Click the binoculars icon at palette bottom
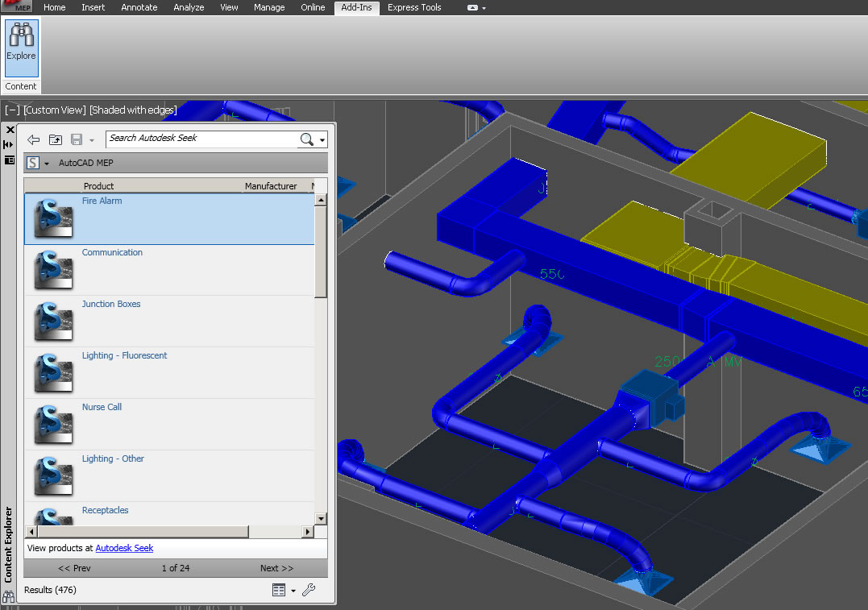The image size is (868, 610). point(8,597)
